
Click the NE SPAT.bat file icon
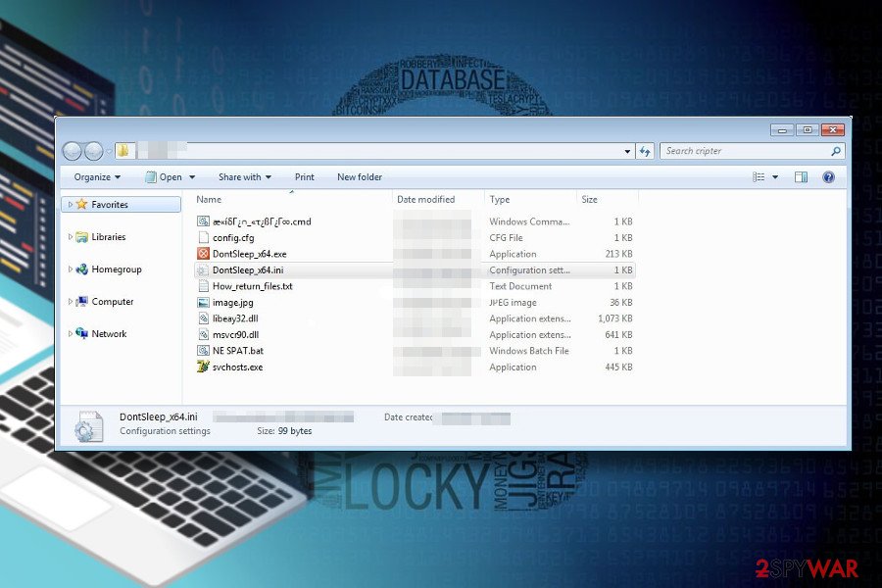(x=203, y=351)
